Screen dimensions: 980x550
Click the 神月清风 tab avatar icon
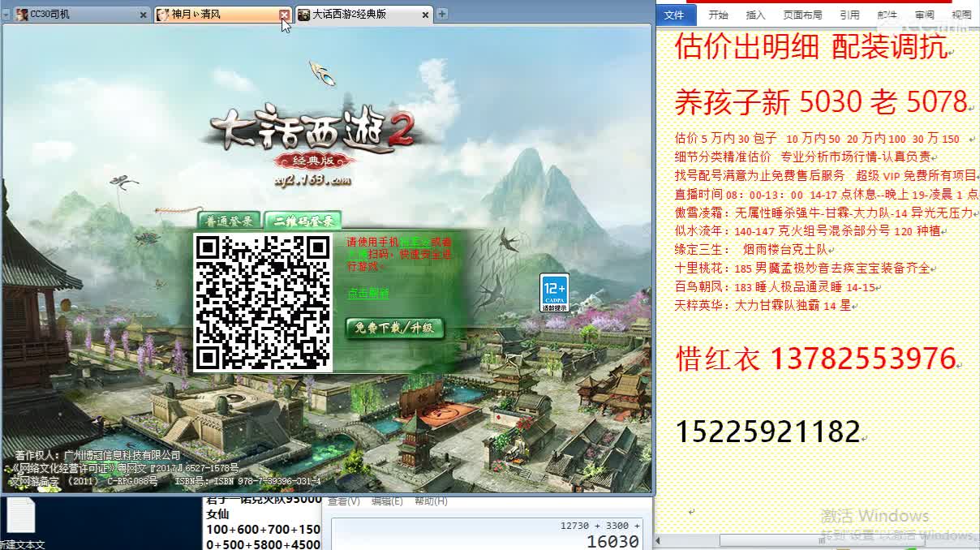coord(163,15)
